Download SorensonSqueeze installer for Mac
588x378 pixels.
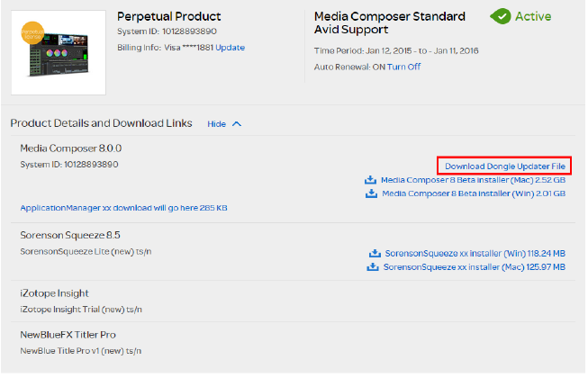[x=475, y=267]
